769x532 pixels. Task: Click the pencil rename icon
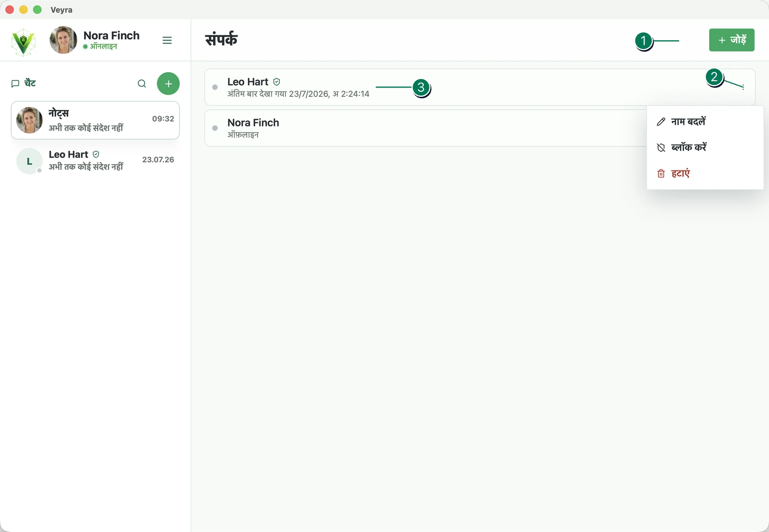(661, 122)
